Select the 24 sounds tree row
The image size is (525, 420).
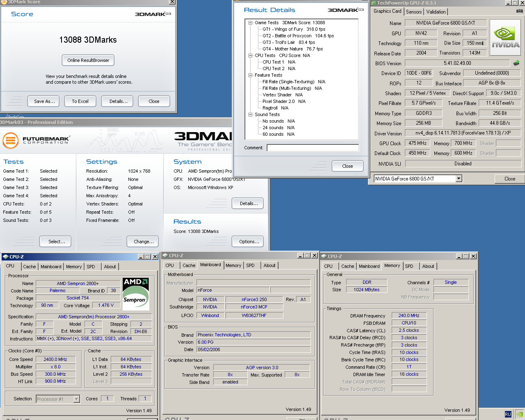(x=278, y=128)
